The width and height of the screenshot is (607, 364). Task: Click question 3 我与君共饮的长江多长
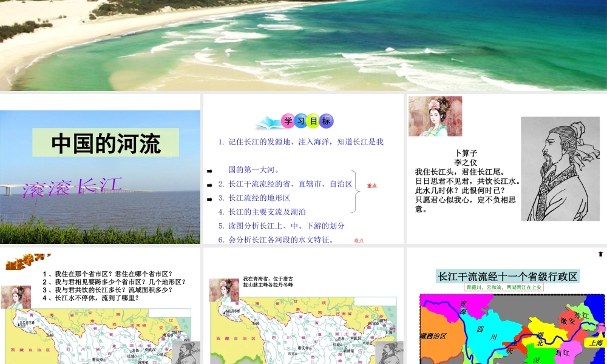107,290
